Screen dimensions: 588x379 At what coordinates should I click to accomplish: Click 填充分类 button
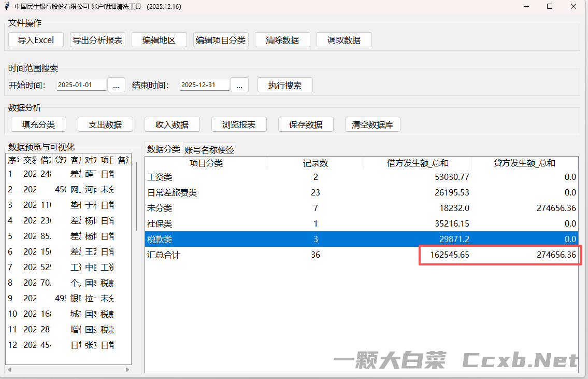pos(38,124)
